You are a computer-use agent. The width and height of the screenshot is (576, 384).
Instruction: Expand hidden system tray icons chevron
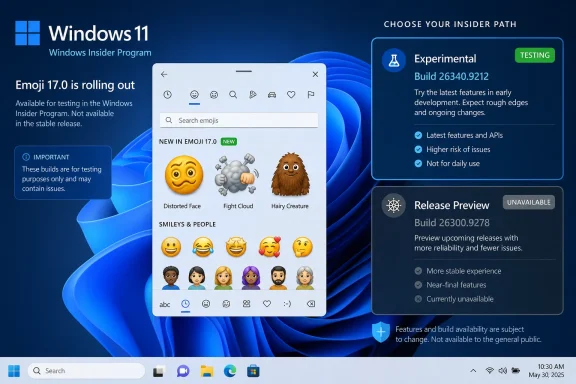coord(473,371)
